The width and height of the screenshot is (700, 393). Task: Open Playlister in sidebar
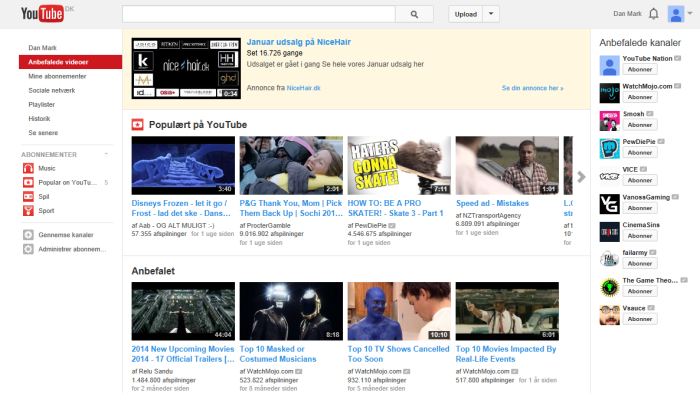(42, 105)
